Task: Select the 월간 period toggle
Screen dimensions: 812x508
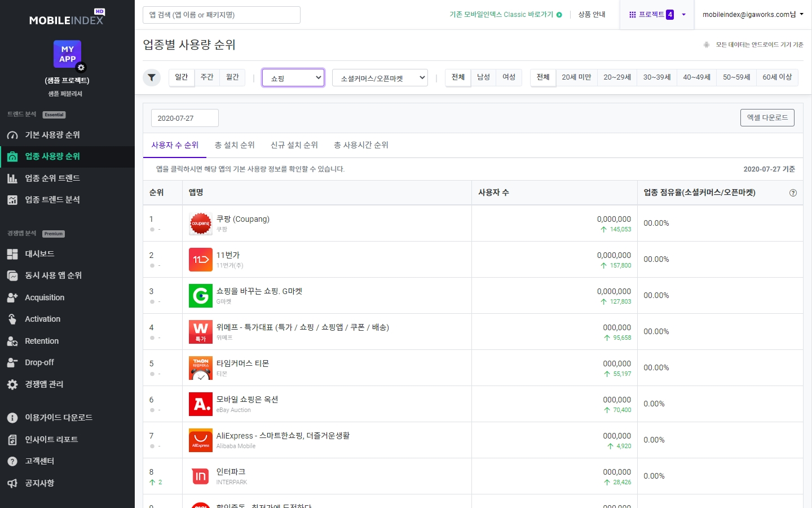Action: point(232,77)
